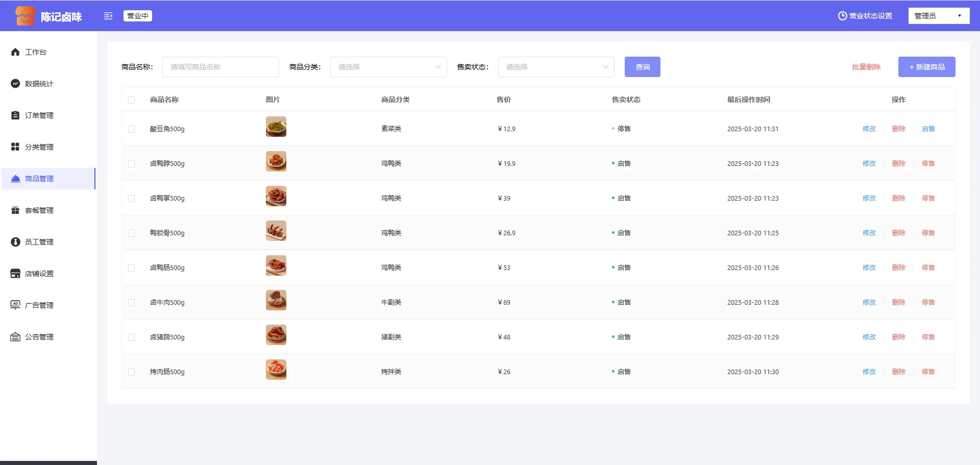Open 员工管理 icon in sidebar

(15, 242)
